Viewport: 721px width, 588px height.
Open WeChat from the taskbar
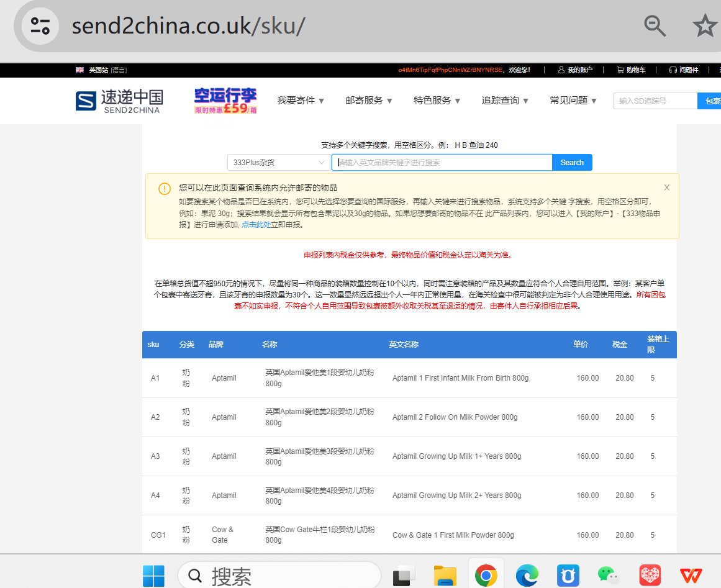609,576
